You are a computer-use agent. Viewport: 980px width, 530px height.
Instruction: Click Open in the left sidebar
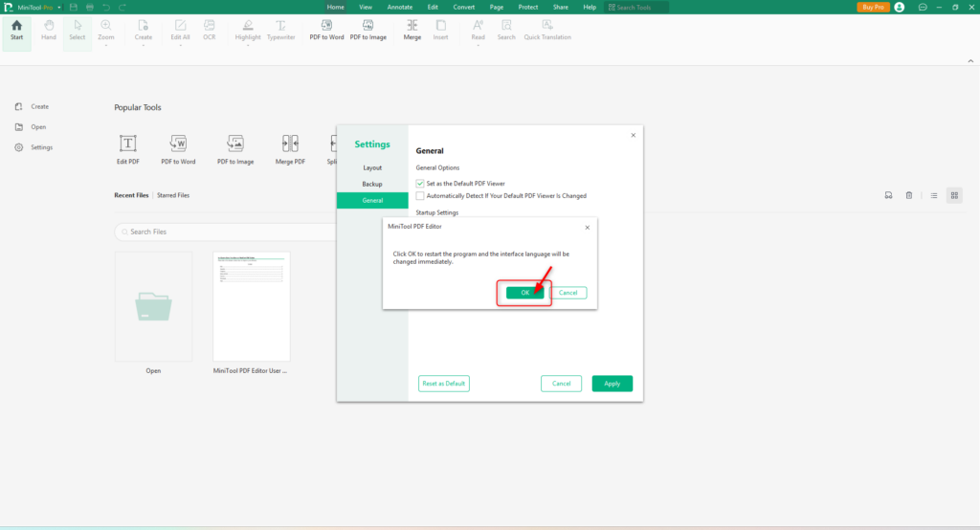point(32,127)
